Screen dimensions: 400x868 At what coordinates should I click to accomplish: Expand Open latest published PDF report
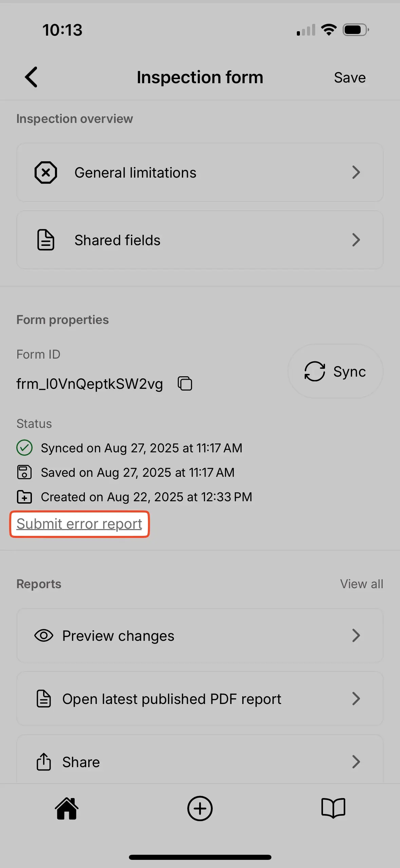tap(356, 699)
